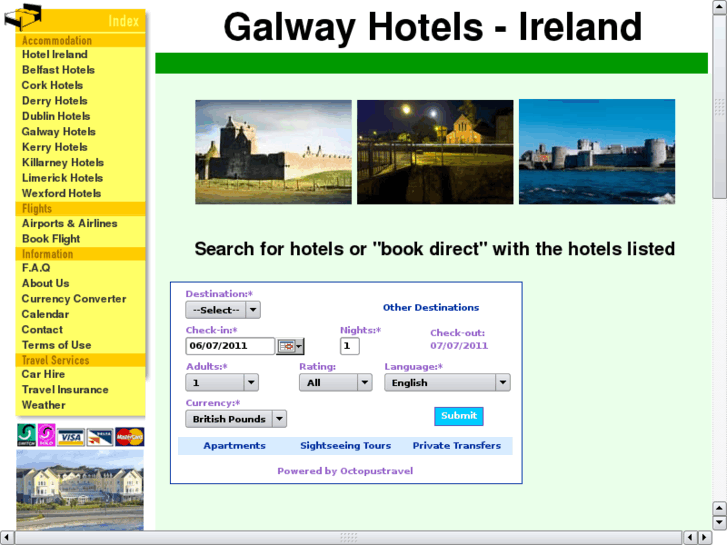
Task: Open the Apartments link
Action: [234, 446]
